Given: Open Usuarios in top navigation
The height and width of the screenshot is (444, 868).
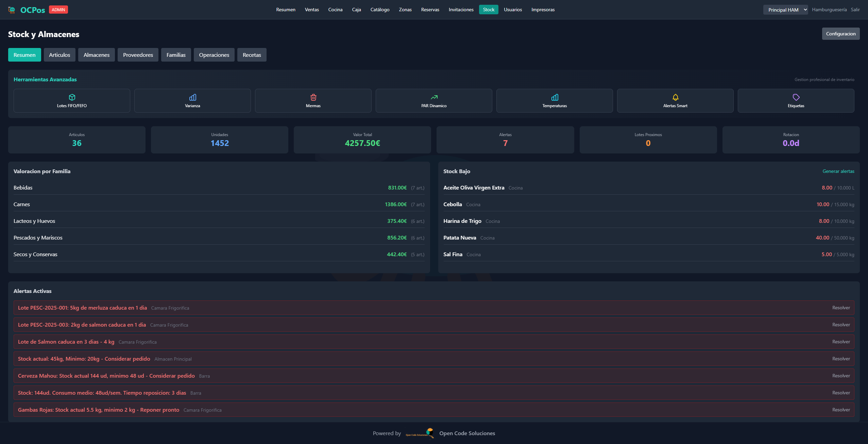Looking at the screenshot, I should [513, 10].
